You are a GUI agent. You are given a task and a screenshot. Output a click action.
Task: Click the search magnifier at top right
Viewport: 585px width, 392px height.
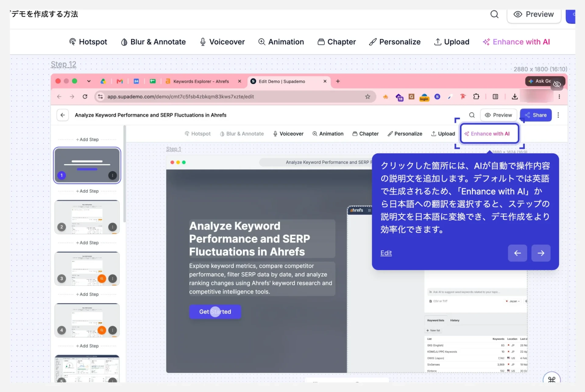tap(494, 14)
